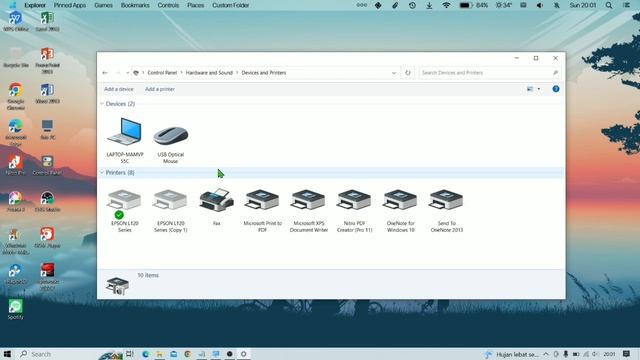
Task: Go to Hardware and Sound breadcrumb
Action: [209, 73]
